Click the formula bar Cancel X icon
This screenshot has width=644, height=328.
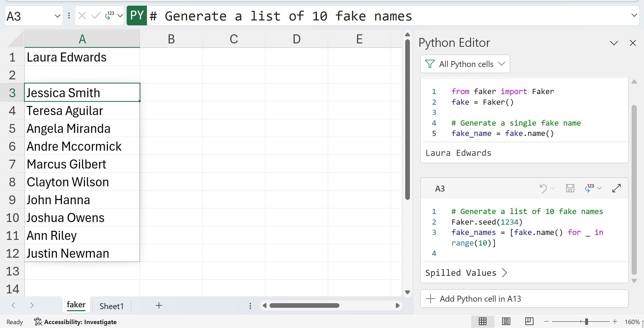pos(82,16)
